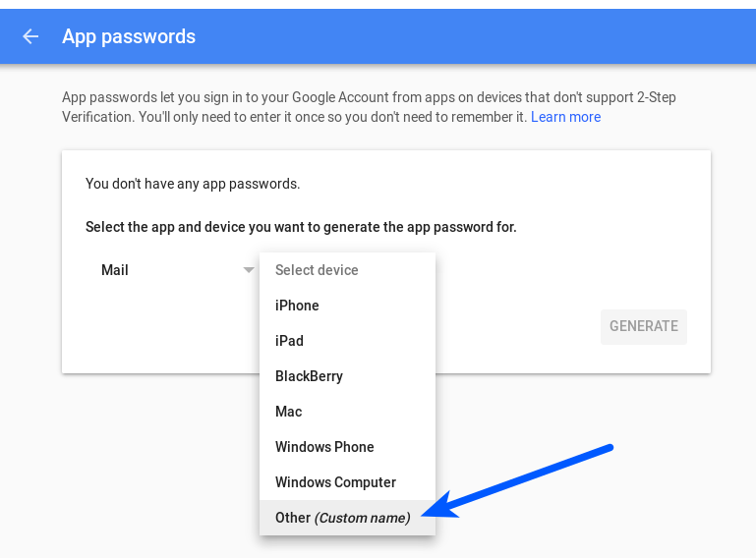756x558 pixels.
Task: Click the gray page background below the card
Action: coord(147,462)
